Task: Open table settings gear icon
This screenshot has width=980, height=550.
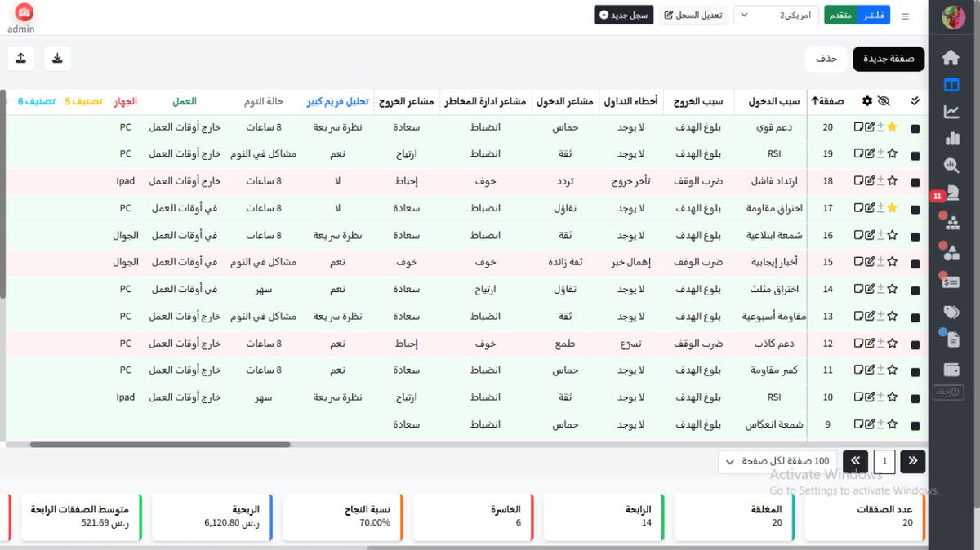Action: click(x=867, y=101)
